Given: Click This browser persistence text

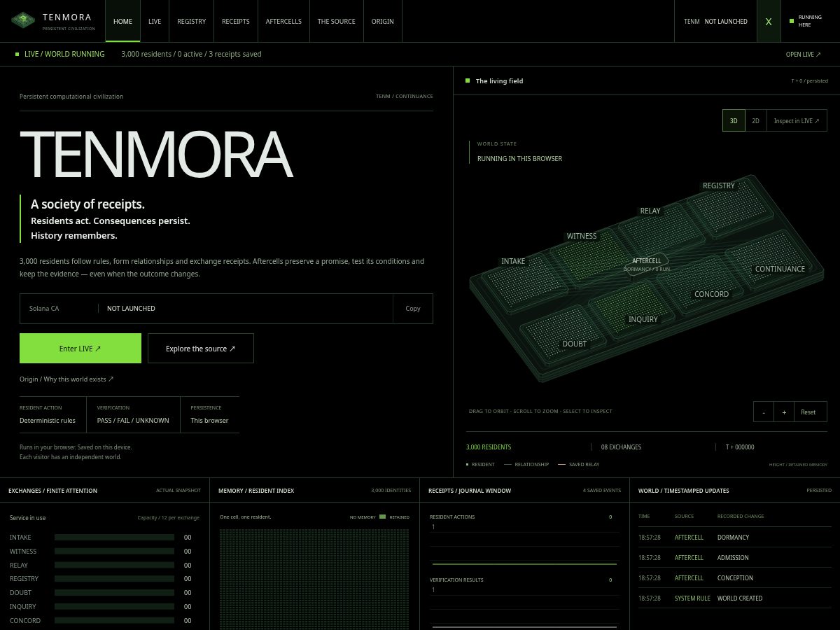Looking at the screenshot, I should pyautogui.click(x=209, y=421).
